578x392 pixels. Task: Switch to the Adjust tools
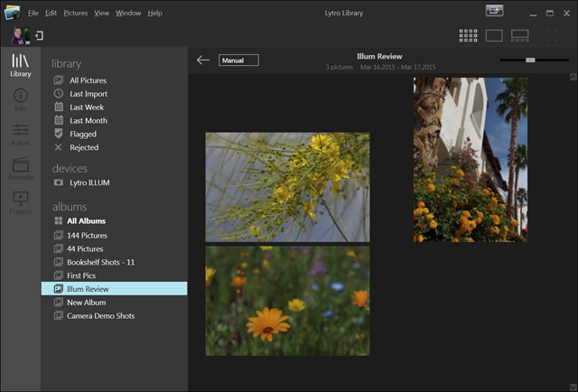[20, 134]
